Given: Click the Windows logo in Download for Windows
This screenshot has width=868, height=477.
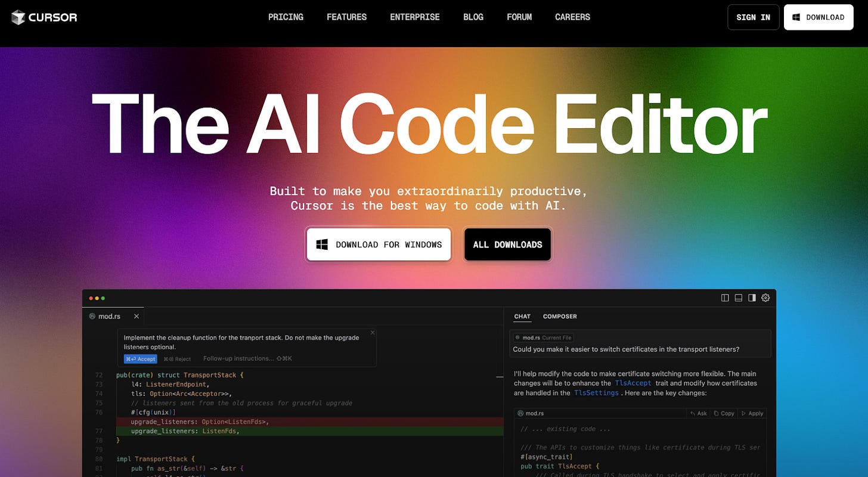Looking at the screenshot, I should click(x=322, y=244).
